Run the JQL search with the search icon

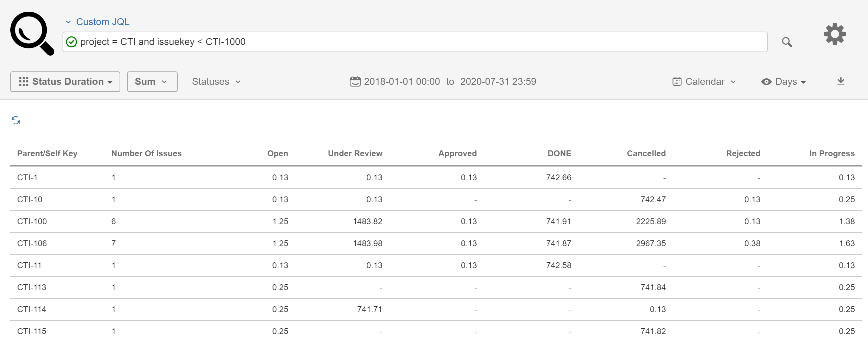(x=787, y=42)
